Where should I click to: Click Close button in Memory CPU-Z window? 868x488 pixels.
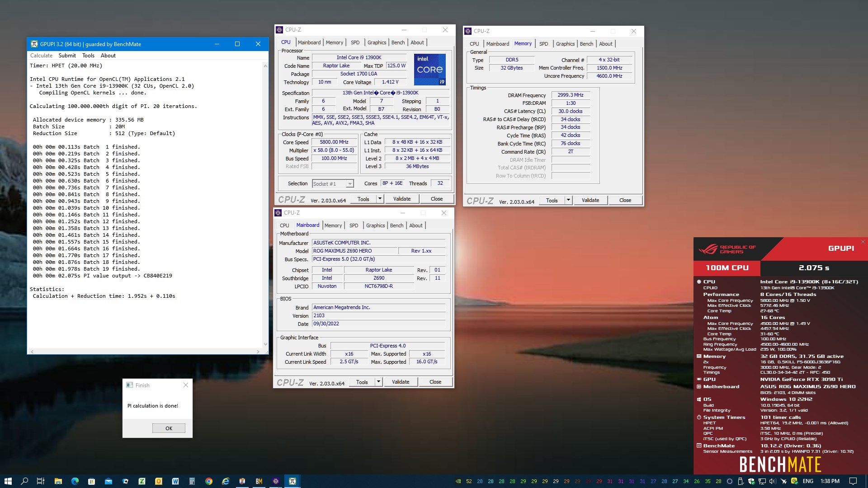(625, 200)
